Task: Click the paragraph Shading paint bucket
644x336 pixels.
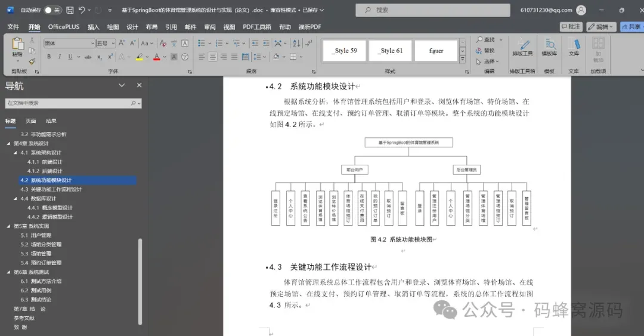Action: click(276, 57)
